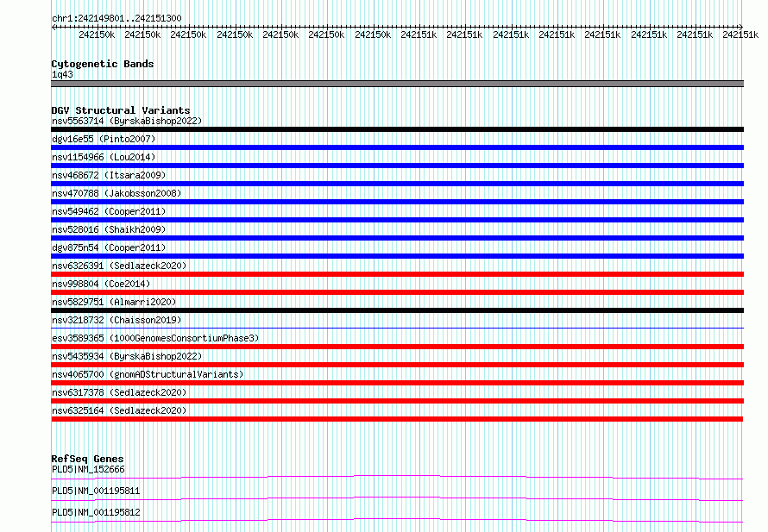The width and height of the screenshot is (768, 532).
Task: Open variant nsv6317378 (Sedlazeck2020) label
Action: point(119,392)
